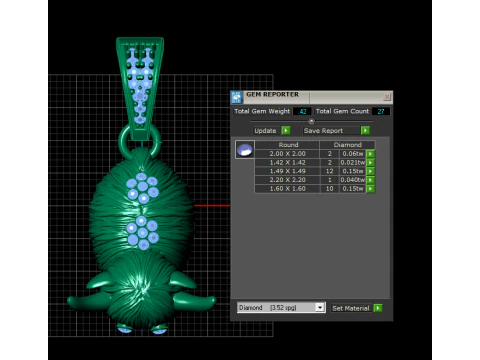Click green arrow for 1.49 X 1.49 row

click(x=370, y=171)
